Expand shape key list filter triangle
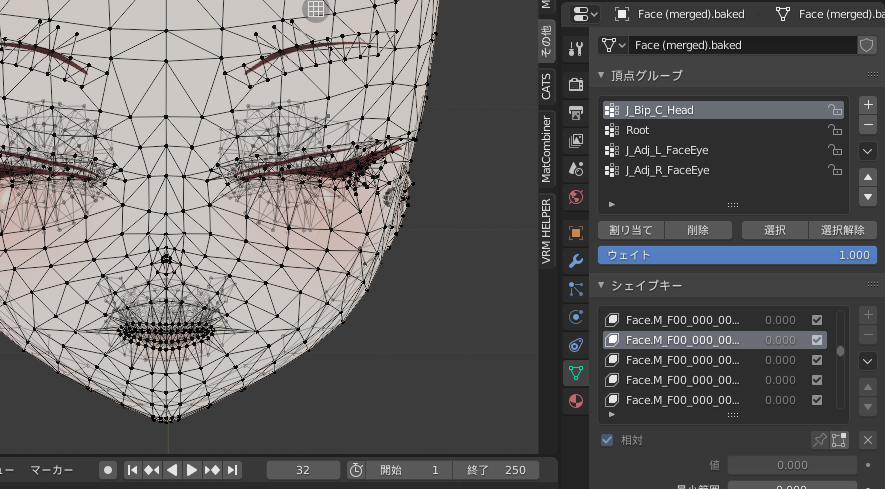Image resolution: width=885 pixels, height=489 pixels. (612, 414)
